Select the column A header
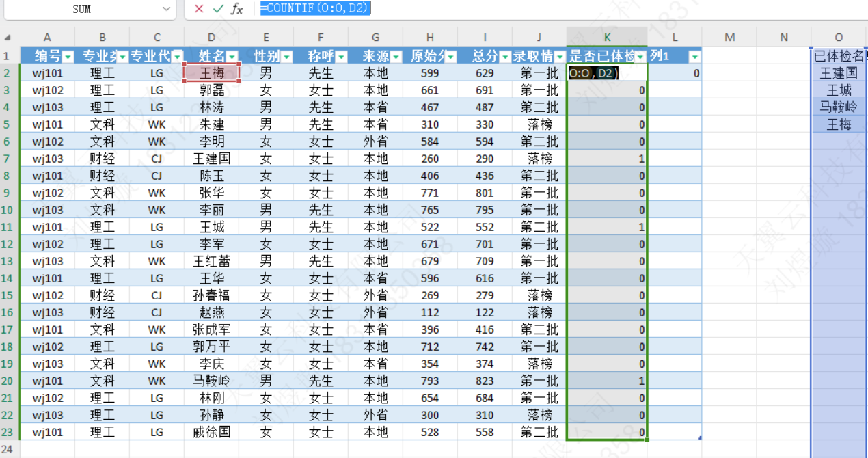The width and height of the screenshot is (868, 458). tap(47, 38)
